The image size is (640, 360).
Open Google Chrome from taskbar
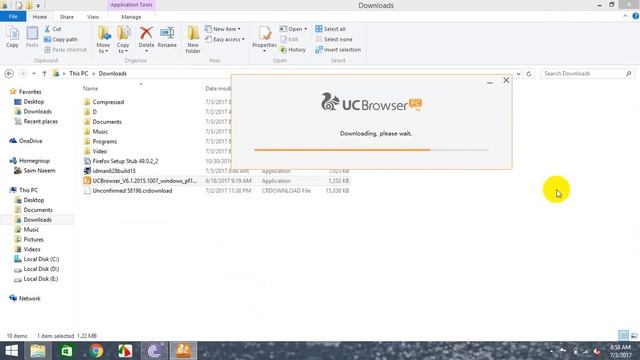(x=96, y=351)
